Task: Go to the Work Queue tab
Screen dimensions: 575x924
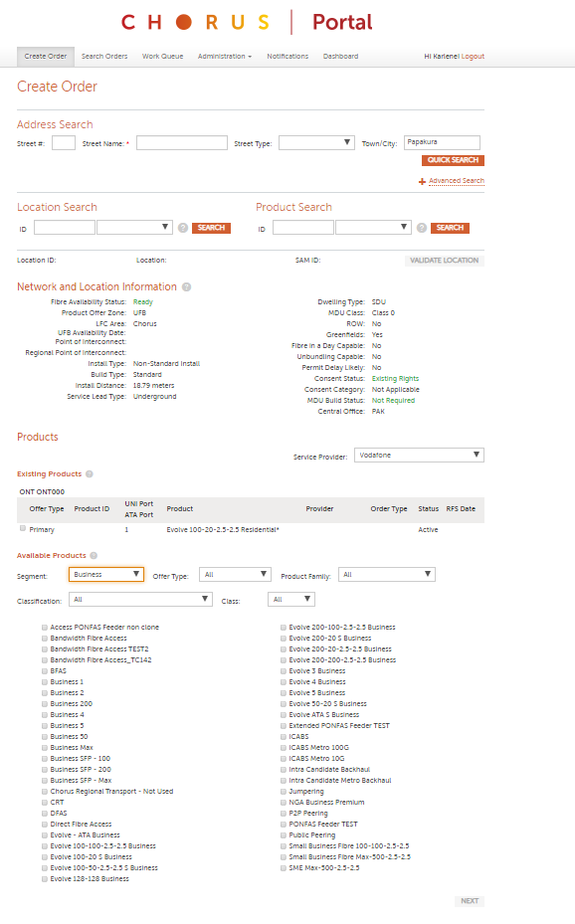Action: [162, 57]
